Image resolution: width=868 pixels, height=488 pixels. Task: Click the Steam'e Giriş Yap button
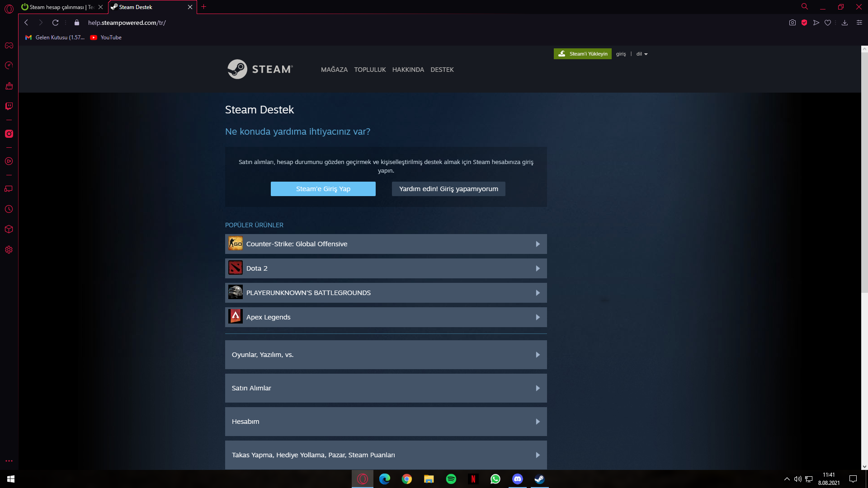pyautogui.click(x=323, y=189)
